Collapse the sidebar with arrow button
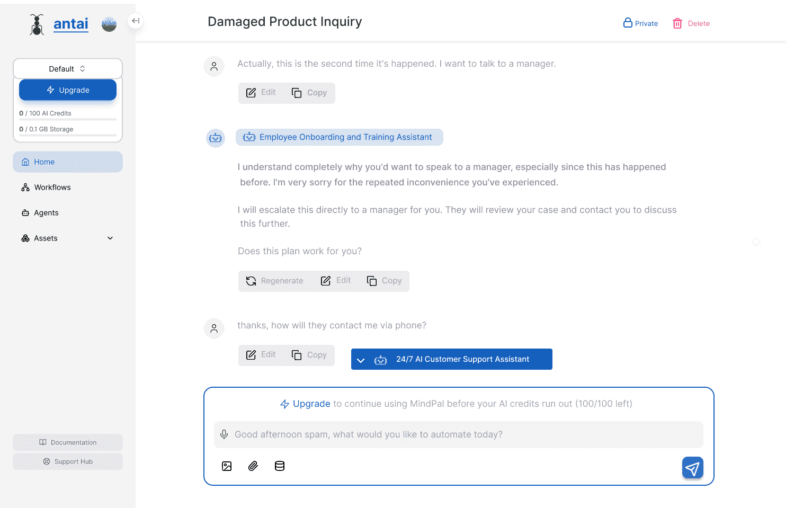 136,21
